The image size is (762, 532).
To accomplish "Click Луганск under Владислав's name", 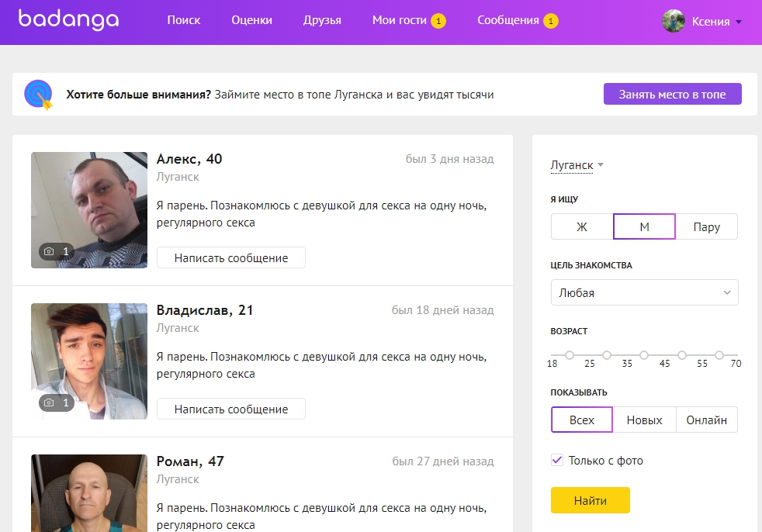I will click(x=178, y=328).
